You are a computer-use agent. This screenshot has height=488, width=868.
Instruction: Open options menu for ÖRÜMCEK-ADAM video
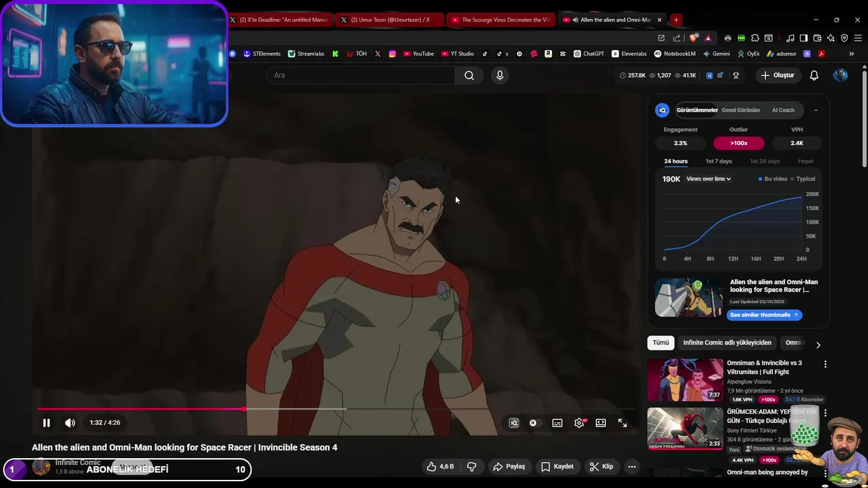point(825,413)
